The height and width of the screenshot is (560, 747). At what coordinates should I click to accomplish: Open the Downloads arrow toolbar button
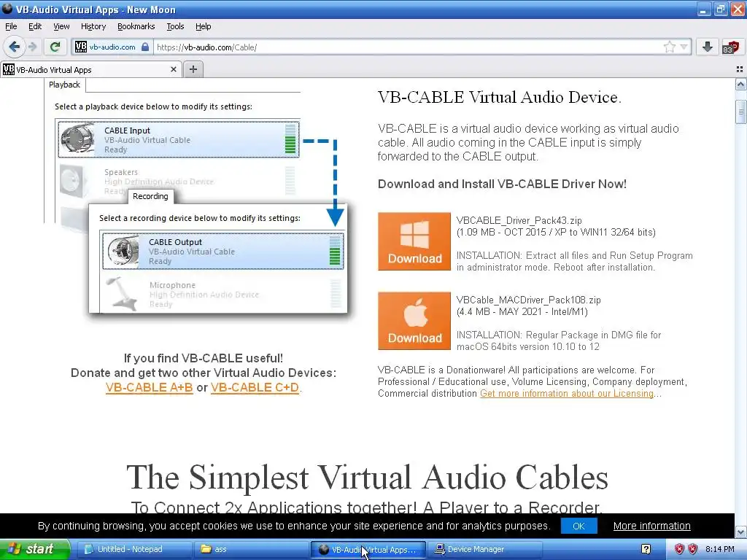point(708,47)
